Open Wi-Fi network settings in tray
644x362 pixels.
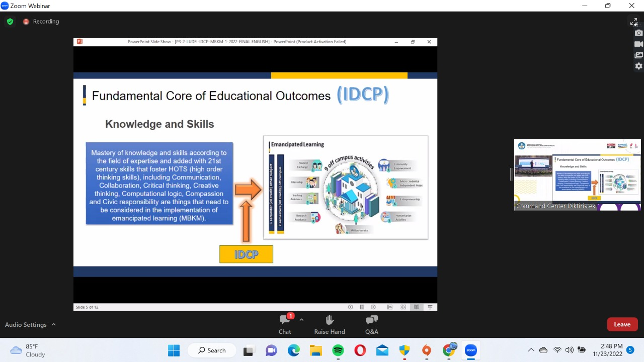(557, 350)
